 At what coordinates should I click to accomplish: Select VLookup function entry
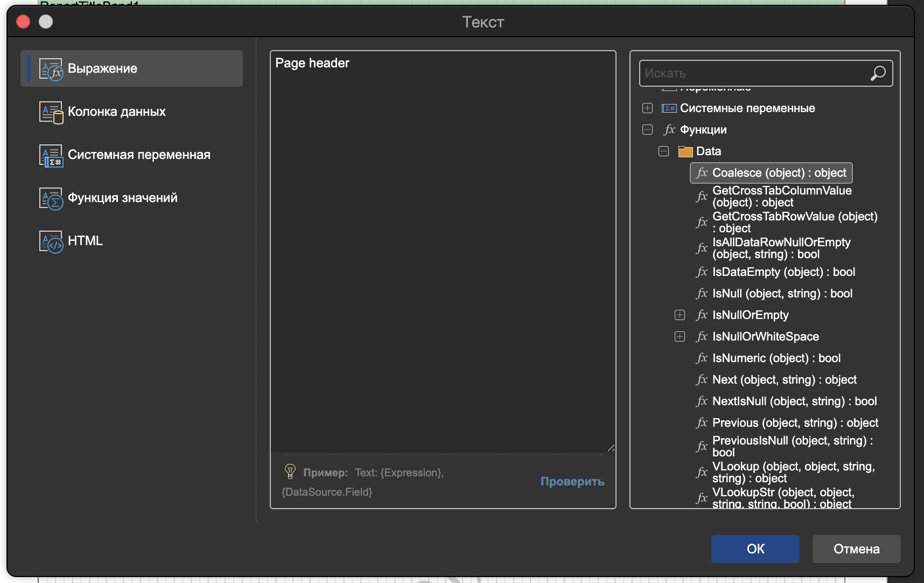tap(794, 473)
